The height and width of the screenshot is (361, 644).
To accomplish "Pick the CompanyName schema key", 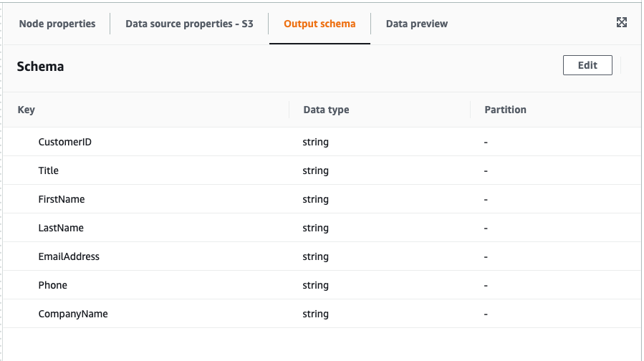I will (x=73, y=314).
